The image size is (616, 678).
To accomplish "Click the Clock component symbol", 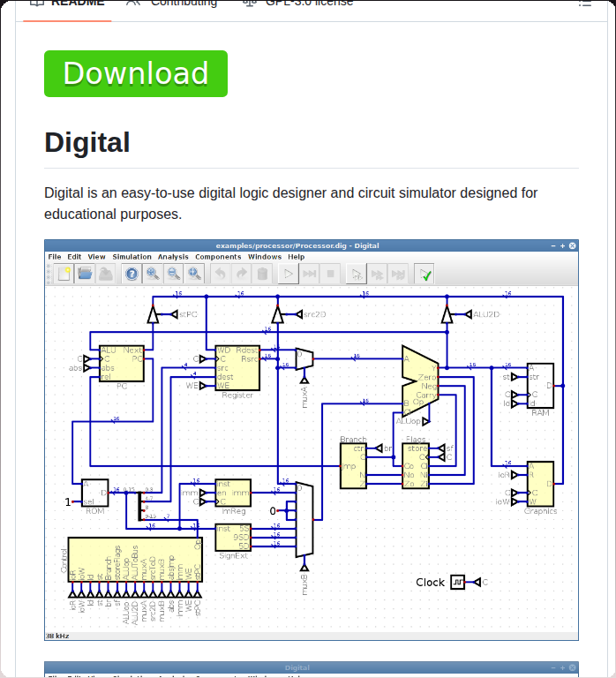I will [457, 582].
